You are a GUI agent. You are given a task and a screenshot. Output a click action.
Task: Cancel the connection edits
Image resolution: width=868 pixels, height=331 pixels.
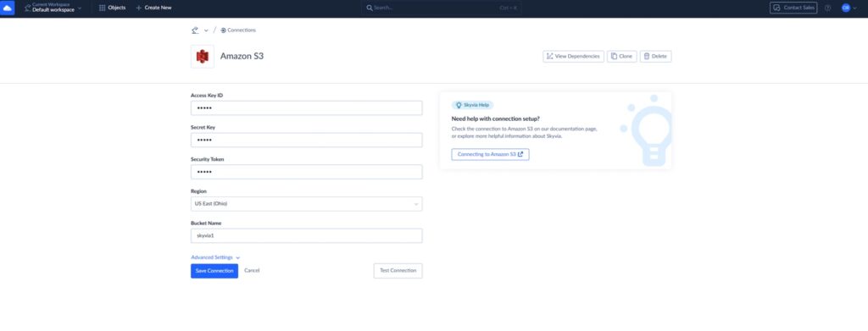(252, 271)
